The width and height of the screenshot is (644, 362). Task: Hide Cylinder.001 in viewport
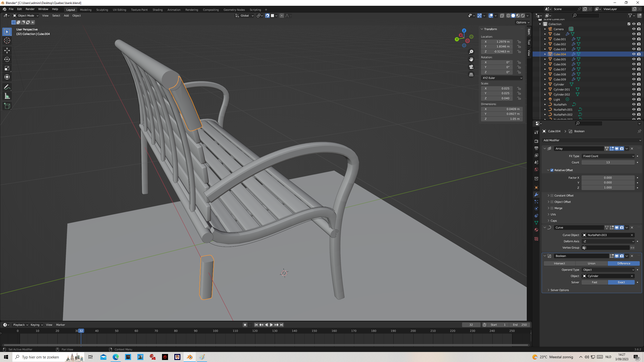tap(634, 89)
